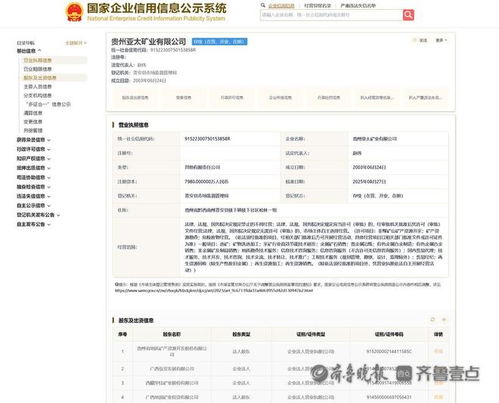Select 分支机构信息 in sidebar
Screen dimensions: 499x403
click(x=37, y=95)
